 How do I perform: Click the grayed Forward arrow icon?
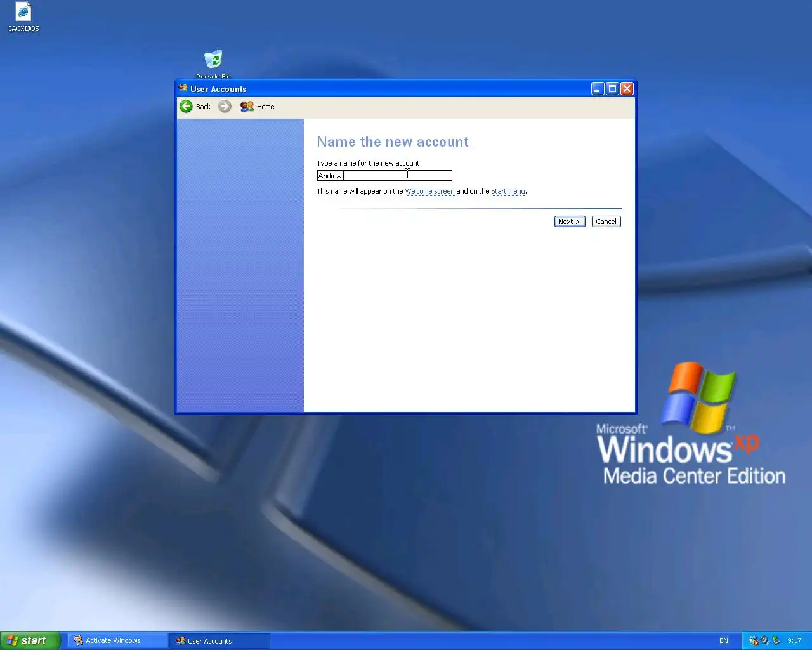(x=225, y=107)
